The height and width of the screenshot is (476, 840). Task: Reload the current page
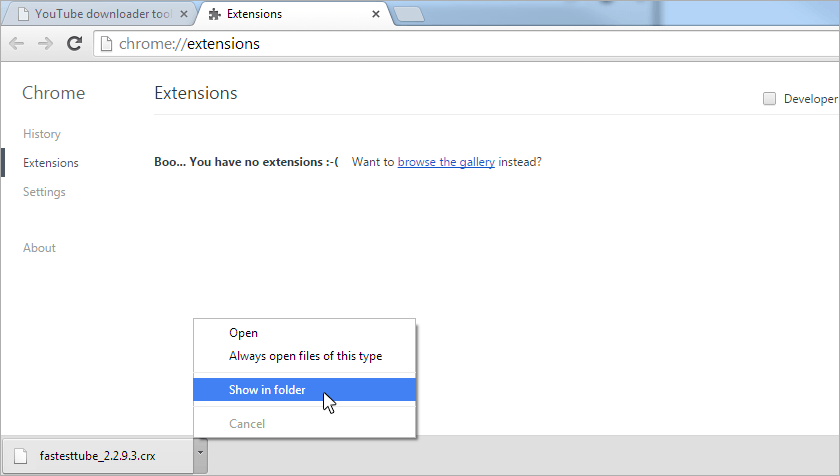click(74, 43)
